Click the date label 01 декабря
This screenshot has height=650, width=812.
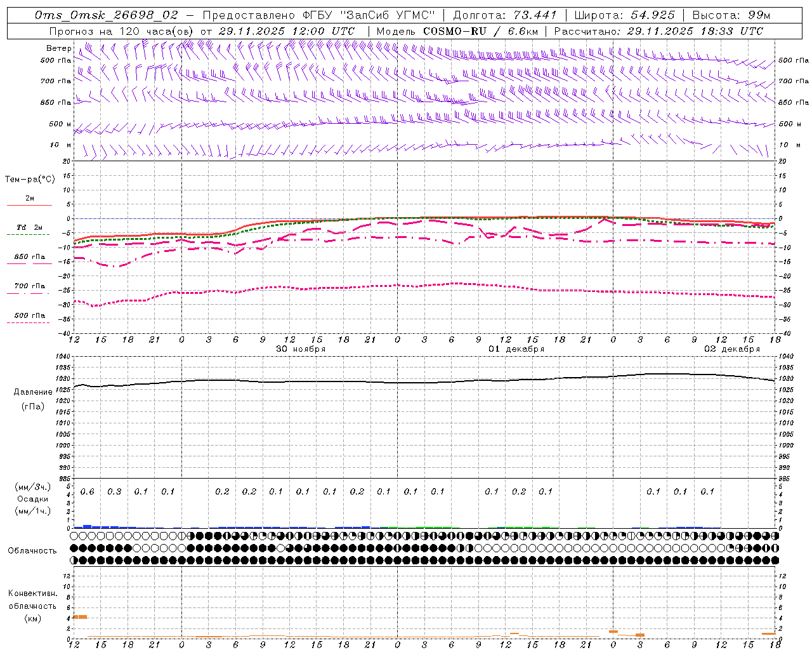click(x=516, y=349)
